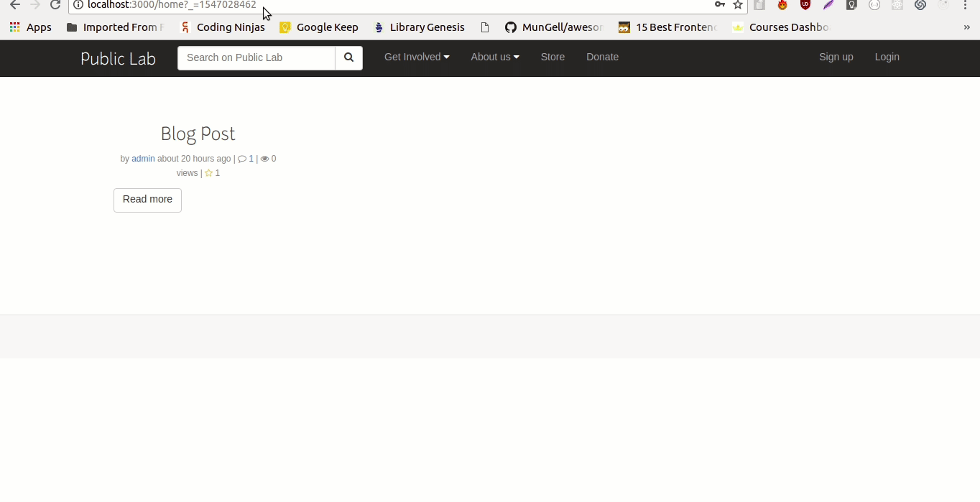Click the Apps grid shortcut
The width and height of the screenshot is (980, 502).
[31, 27]
